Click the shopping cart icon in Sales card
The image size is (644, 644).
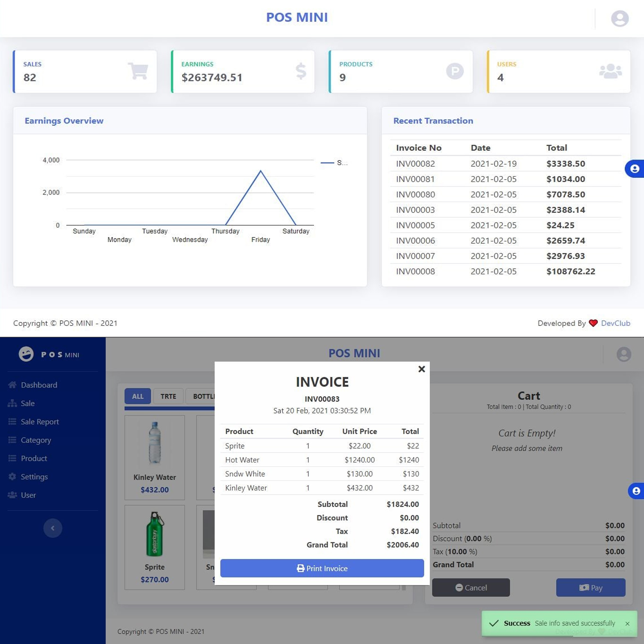(138, 71)
